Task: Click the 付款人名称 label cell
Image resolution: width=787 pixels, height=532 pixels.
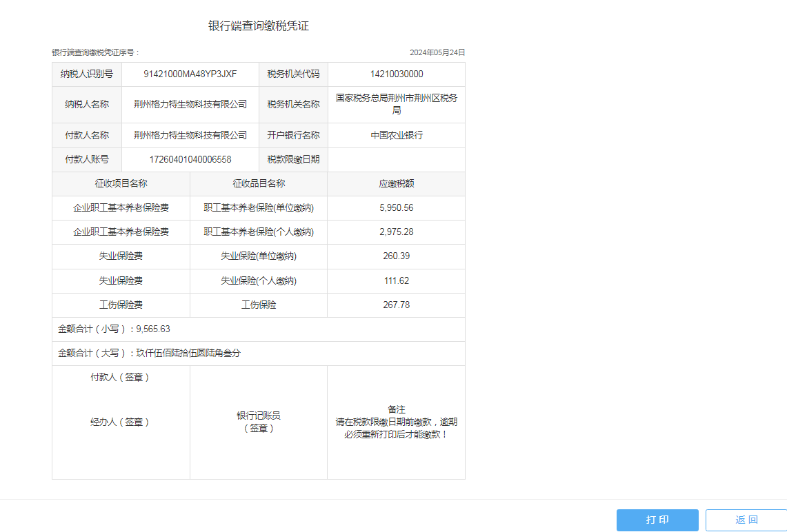Action: tap(87, 135)
